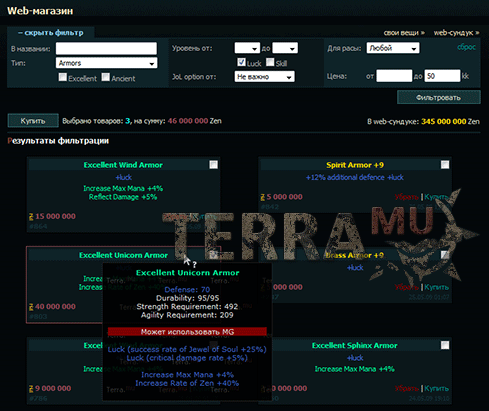489x411 pixels.
Task: Click the '46 000 000' selected sum
Action: (188, 121)
